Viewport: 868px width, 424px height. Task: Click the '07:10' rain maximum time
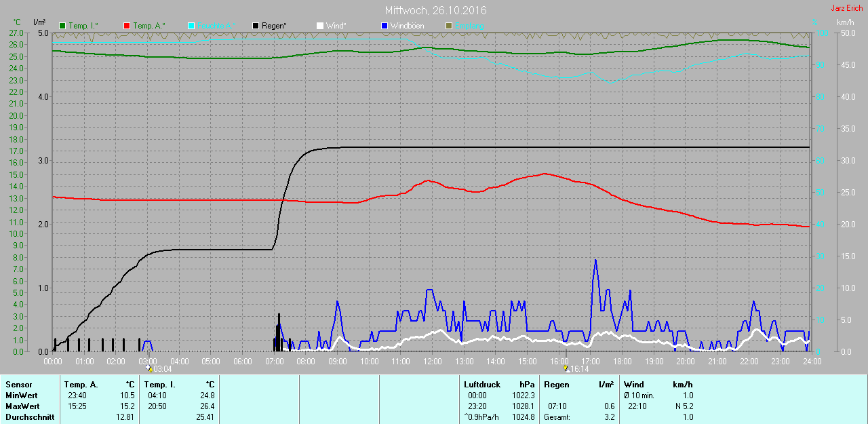tap(557, 406)
